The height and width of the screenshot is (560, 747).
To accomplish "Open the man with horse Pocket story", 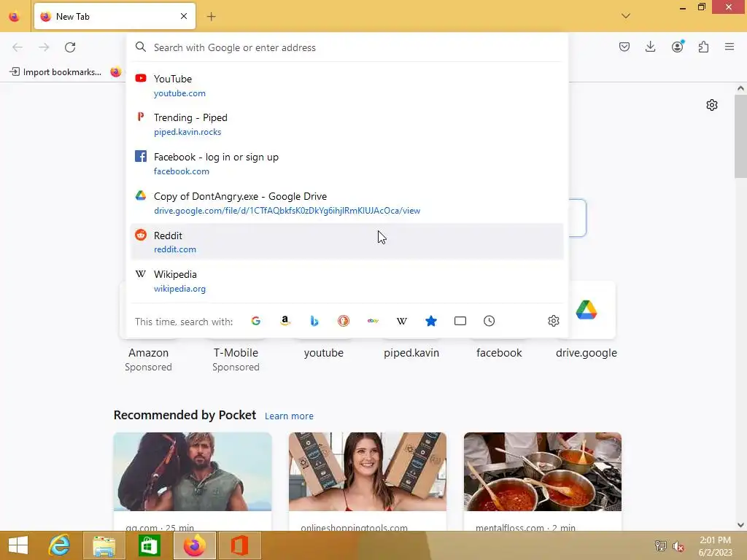I will coord(193,481).
